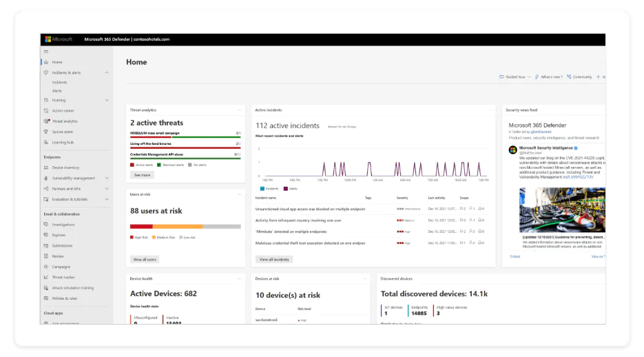Click the Threat tracker icon
Viewport: 644px width, 357px height.
pyautogui.click(x=46, y=277)
